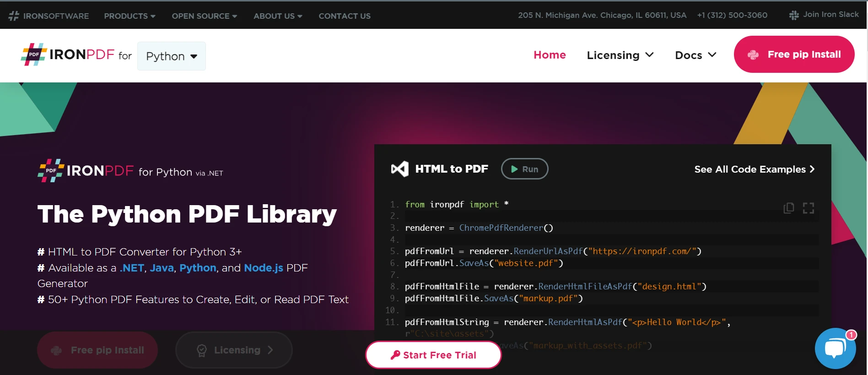The height and width of the screenshot is (375, 868).
Task: Open the Python language selector dropdown
Action: [x=172, y=56]
